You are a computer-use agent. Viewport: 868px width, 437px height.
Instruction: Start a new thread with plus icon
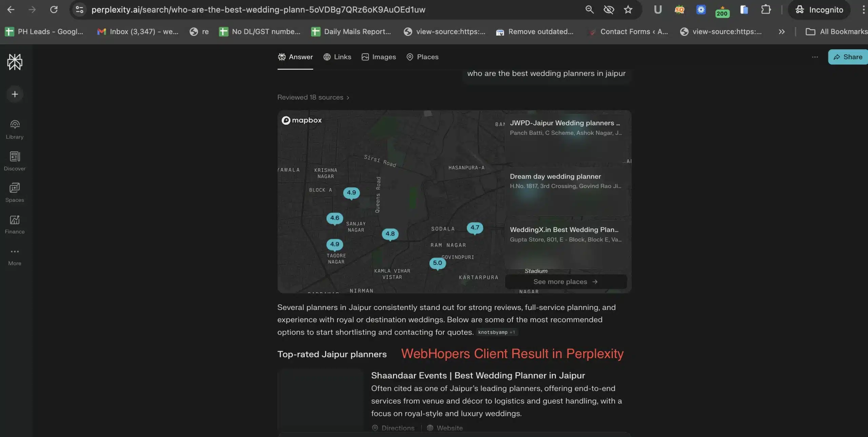pos(15,94)
